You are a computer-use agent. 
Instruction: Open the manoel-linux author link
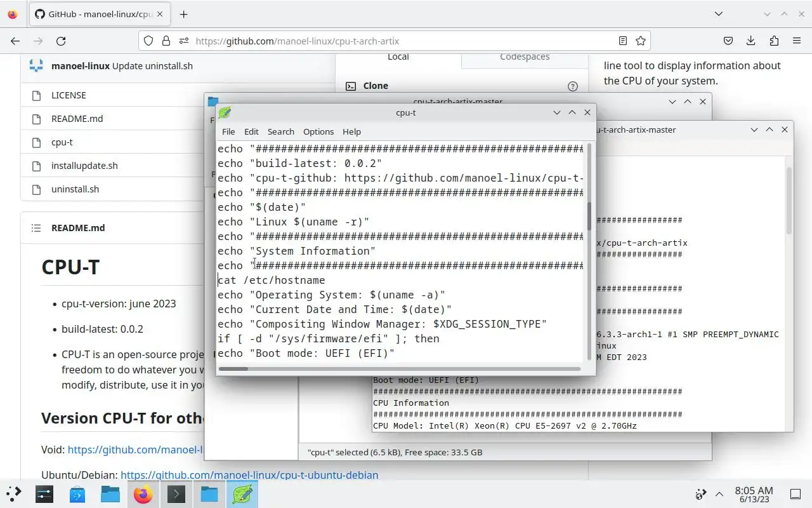[x=81, y=66]
